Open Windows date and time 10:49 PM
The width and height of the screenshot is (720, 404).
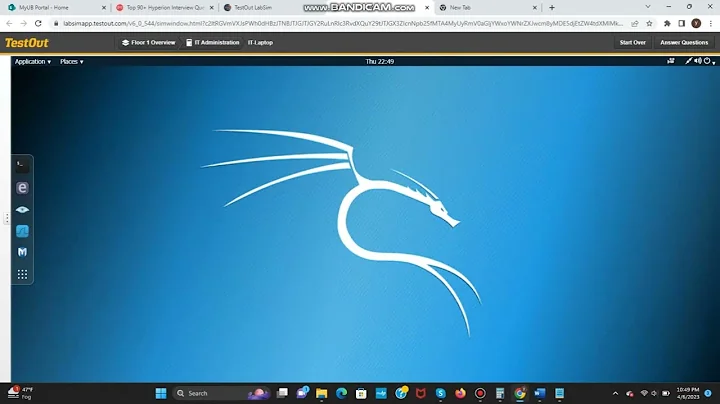pyautogui.click(x=687, y=393)
